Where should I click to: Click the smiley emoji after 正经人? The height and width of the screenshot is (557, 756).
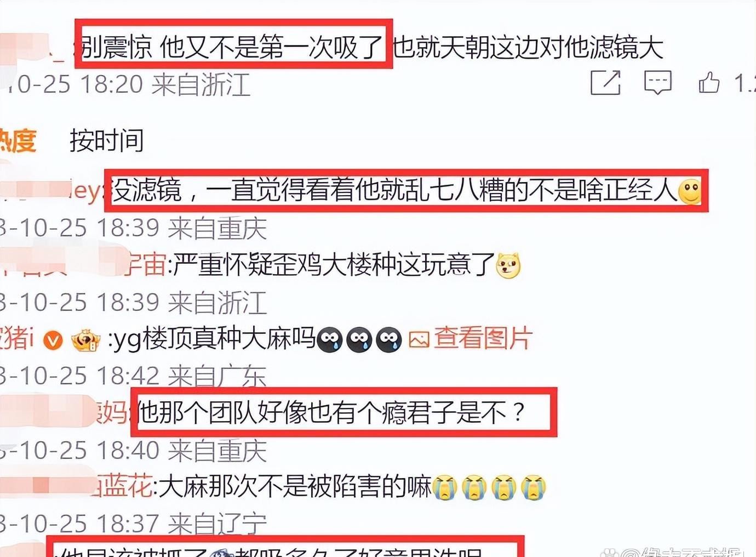coord(690,191)
